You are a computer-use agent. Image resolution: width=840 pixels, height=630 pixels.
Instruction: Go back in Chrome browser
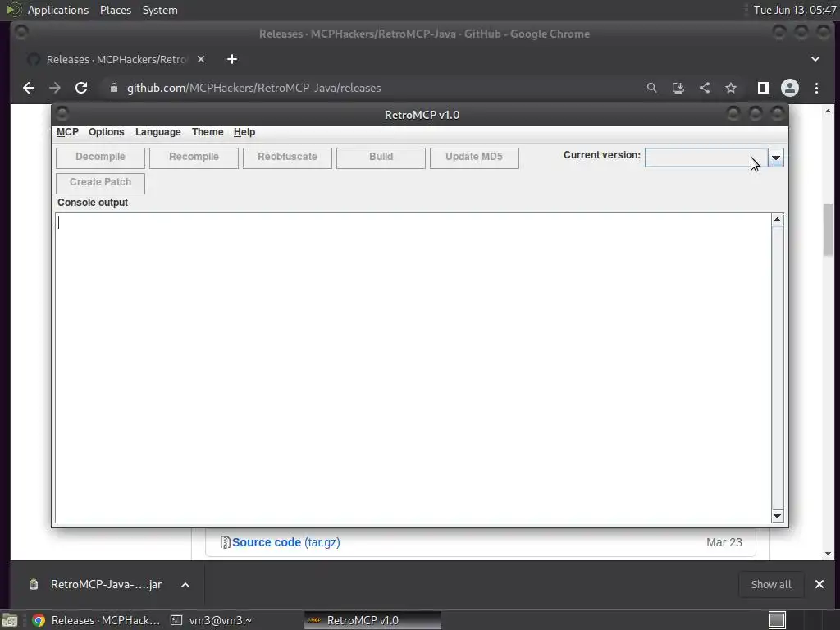tap(29, 88)
